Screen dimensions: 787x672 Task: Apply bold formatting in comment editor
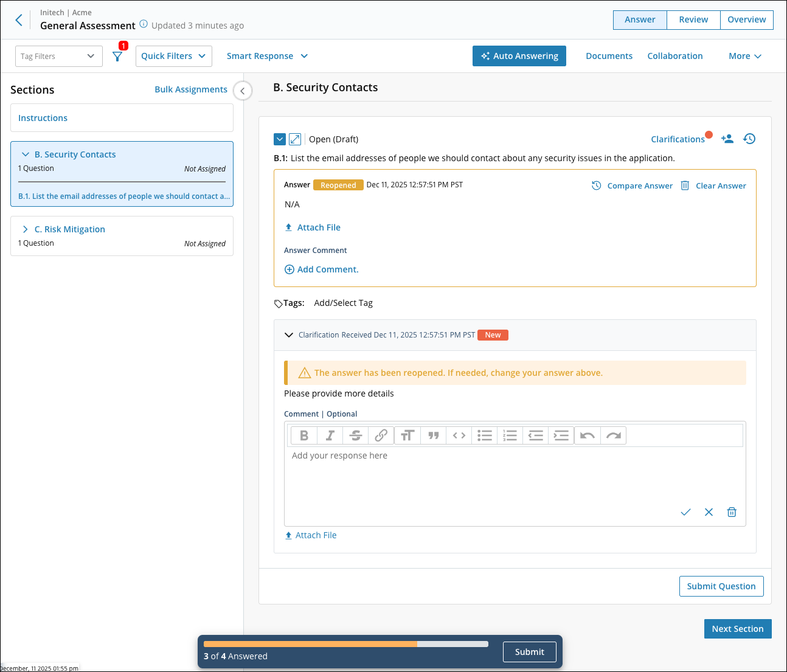(x=304, y=435)
